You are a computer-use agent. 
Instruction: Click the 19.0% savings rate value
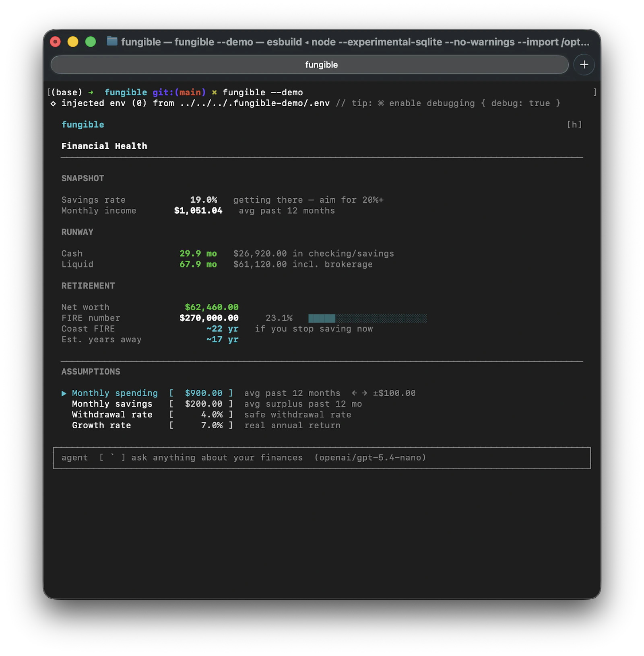(204, 200)
